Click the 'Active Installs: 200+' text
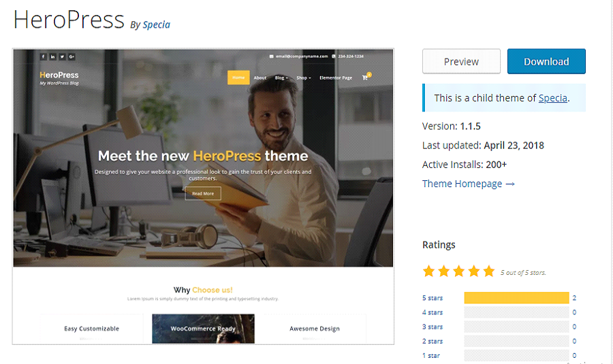 (465, 165)
